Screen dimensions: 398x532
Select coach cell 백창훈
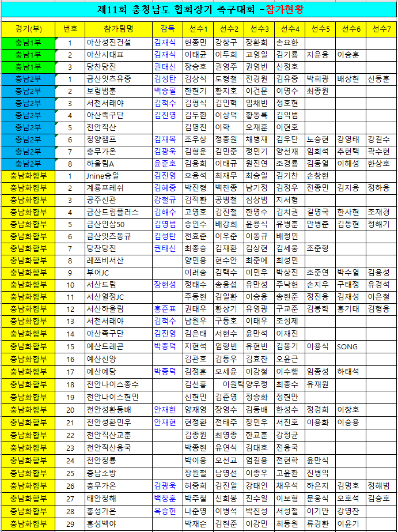pyautogui.click(x=168, y=499)
